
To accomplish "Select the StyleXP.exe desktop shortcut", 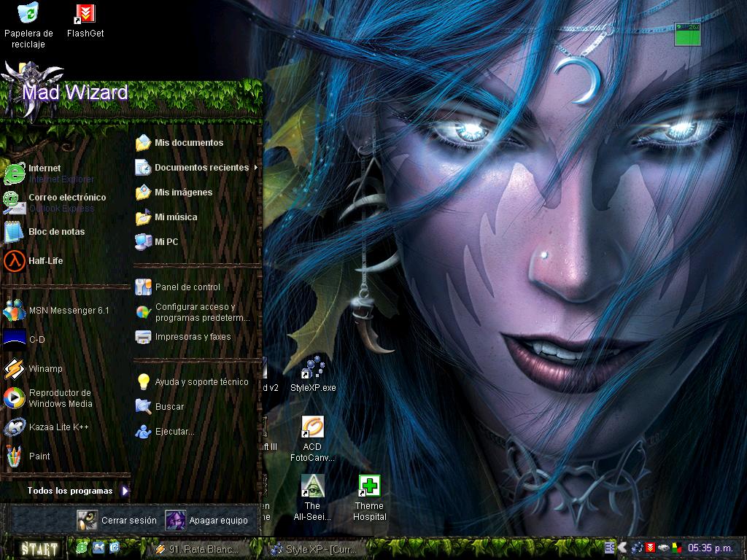I will click(x=313, y=374).
